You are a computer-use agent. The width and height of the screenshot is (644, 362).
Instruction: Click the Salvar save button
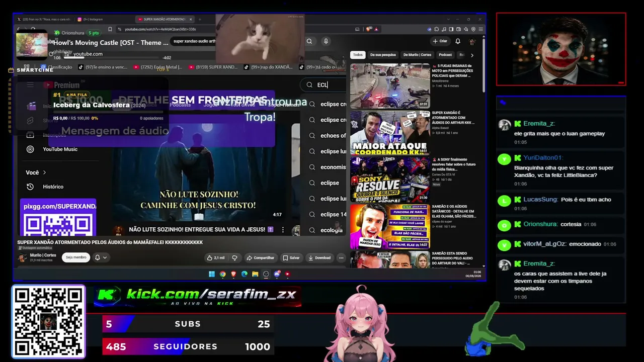click(291, 258)
